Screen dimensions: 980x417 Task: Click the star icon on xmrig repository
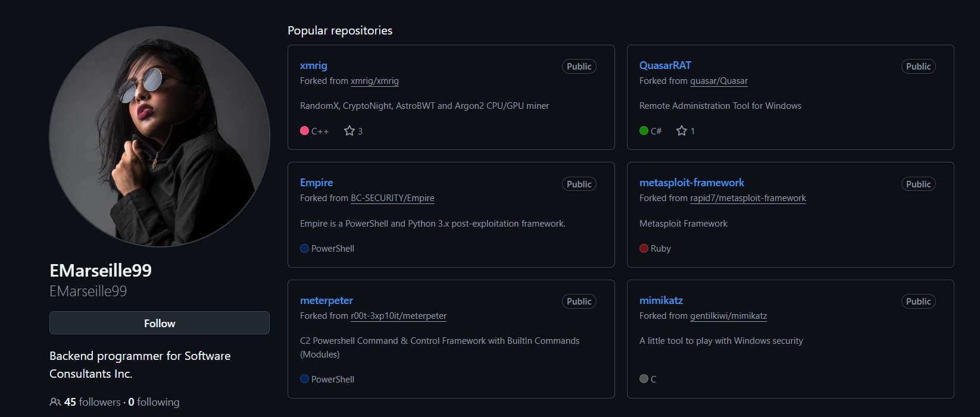coord(349,131)
